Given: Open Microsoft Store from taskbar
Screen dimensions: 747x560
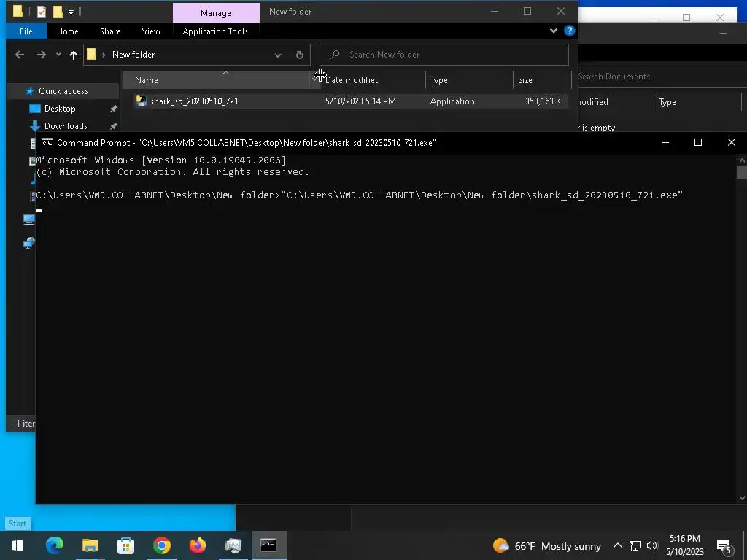Looking at the screenshot, I should 125,545.
